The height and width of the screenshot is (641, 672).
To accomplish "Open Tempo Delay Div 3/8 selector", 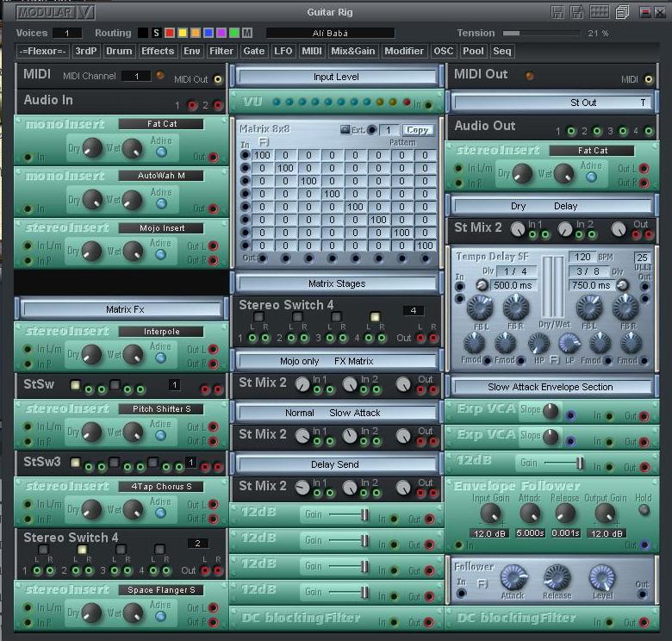I will click(x=588, y=271).
